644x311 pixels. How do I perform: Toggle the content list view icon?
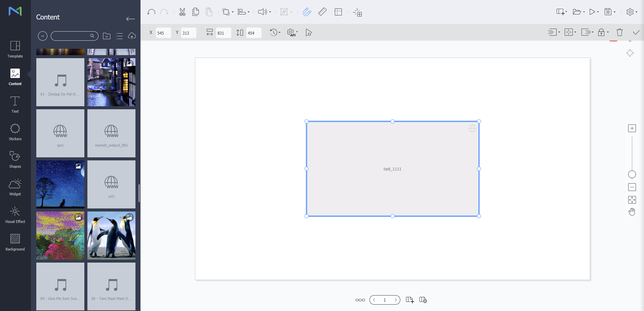(119, 36)
